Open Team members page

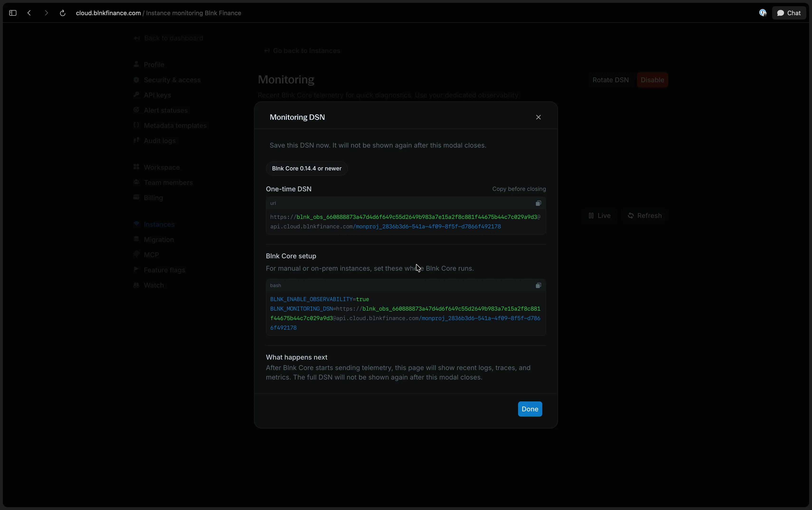(168, 183)
